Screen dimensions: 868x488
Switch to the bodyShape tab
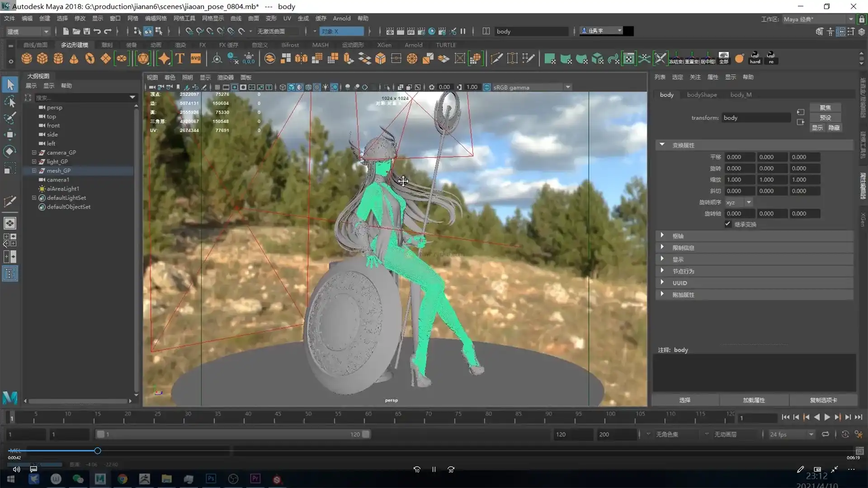(x=702, y=94)
